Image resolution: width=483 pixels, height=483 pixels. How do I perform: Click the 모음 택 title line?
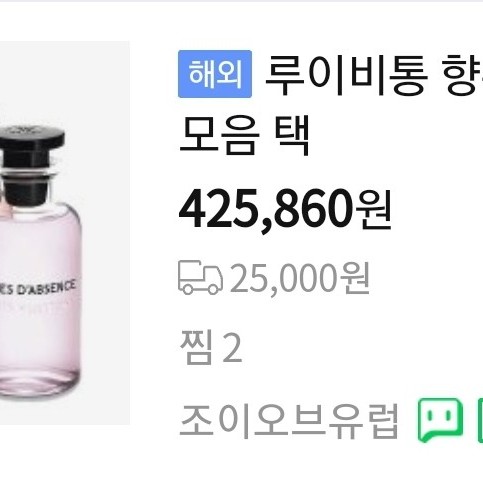click(x=245, y=136)
